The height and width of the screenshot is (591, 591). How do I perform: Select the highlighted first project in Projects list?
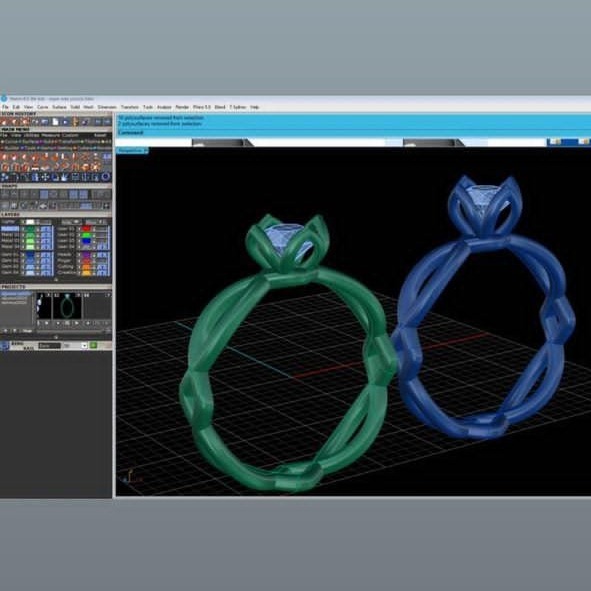pyautogui.click(x=16, y=294)
